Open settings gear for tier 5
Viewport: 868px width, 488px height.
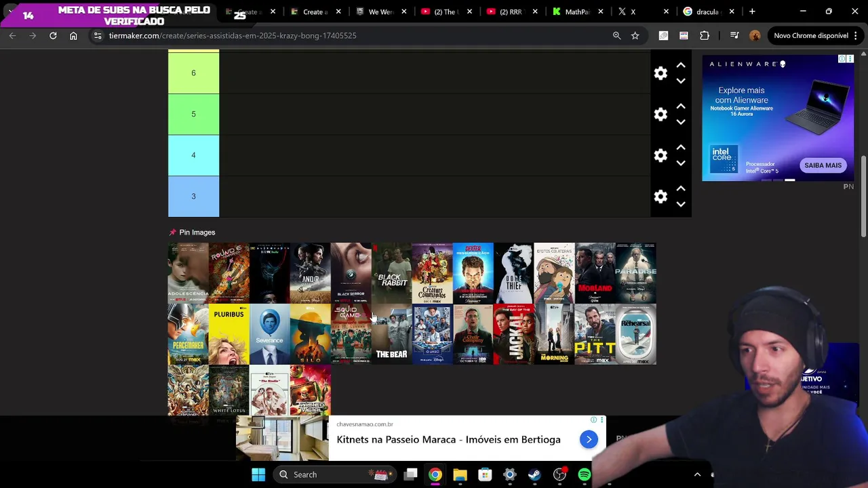pos(660,114)
